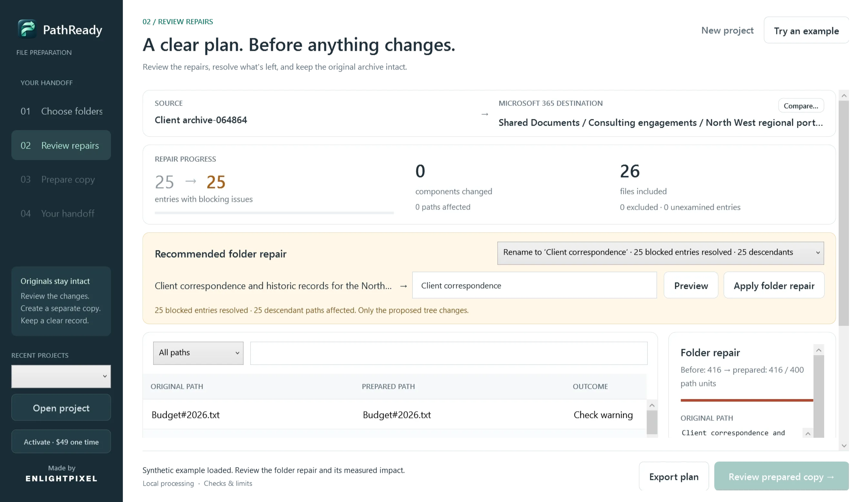The image size is (868, 502).
Task: Click the repair progress bar under blocking issues
Action: tap(274, 213)
